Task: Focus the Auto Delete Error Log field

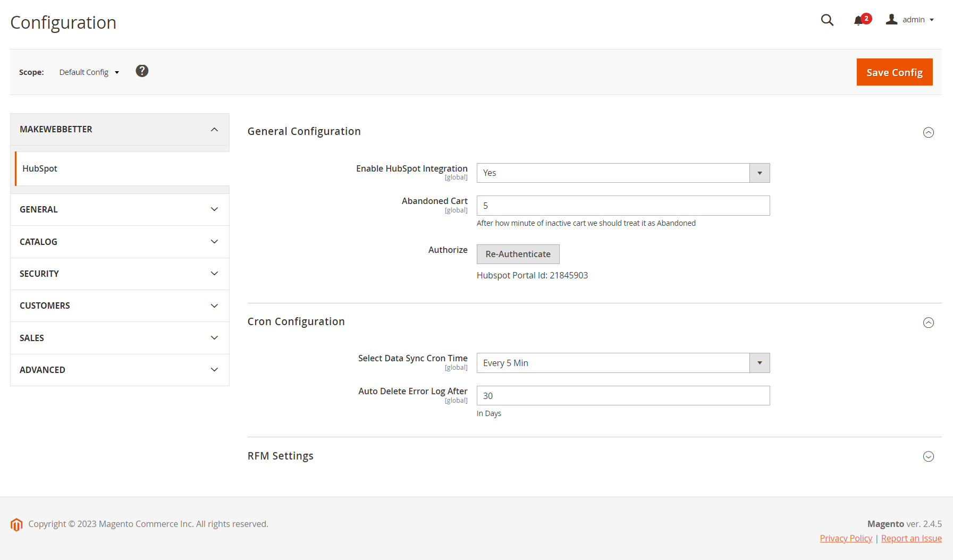Action: pos(622,396)
